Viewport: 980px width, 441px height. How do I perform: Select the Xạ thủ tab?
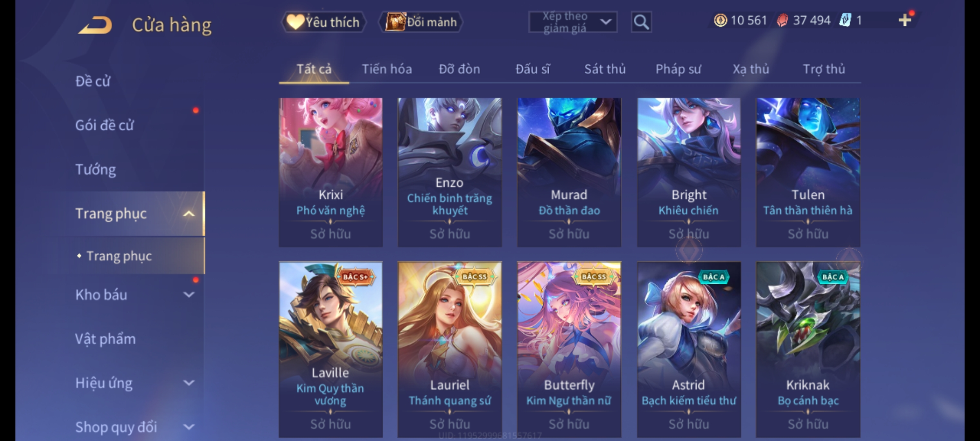click(x=751, y=69)
